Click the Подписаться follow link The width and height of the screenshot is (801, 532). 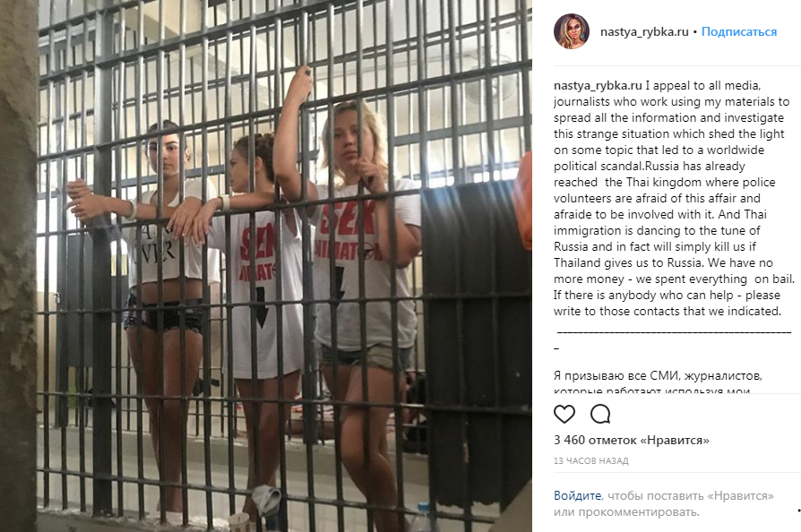738,31
